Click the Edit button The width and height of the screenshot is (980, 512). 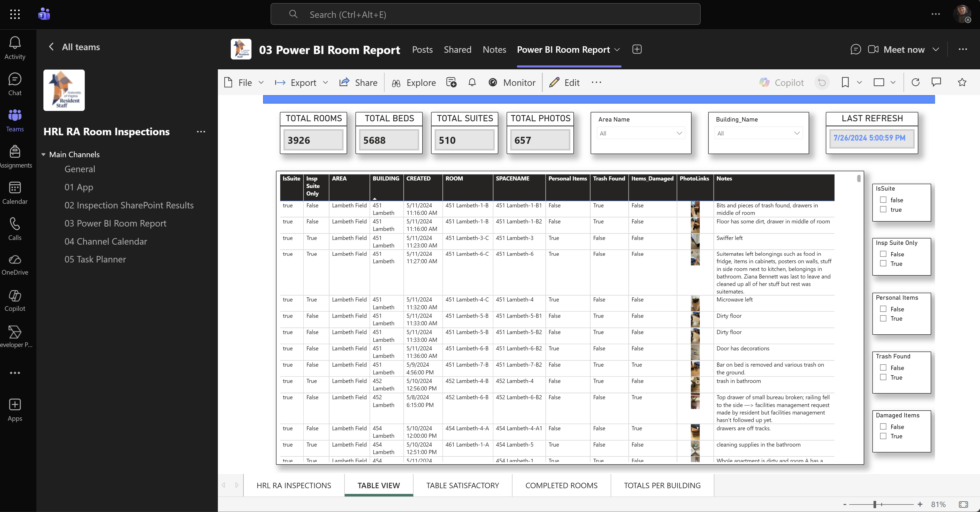(x=565, y=82)
